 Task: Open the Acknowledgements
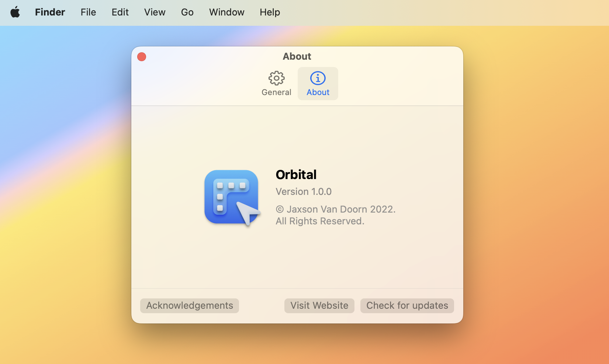(x=190, y=306)
